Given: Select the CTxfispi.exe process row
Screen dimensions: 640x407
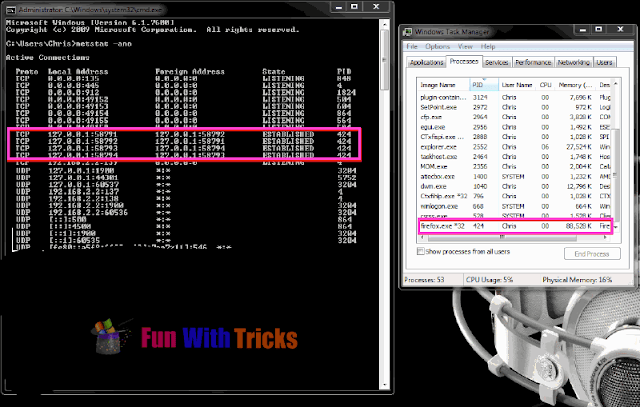Looking at the screenshot, I should (x=515, y=137).
